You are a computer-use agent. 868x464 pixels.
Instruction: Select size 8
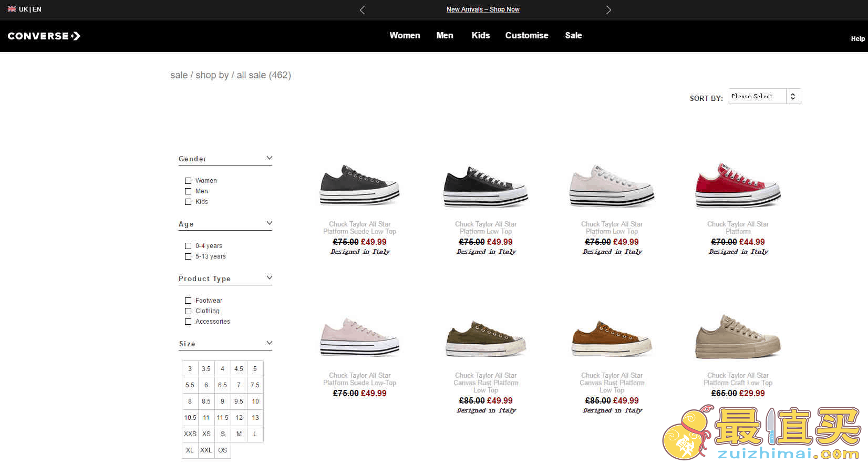190,401
